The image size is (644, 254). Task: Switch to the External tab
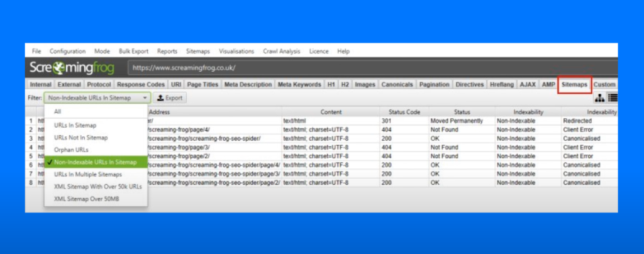[69, 84]
